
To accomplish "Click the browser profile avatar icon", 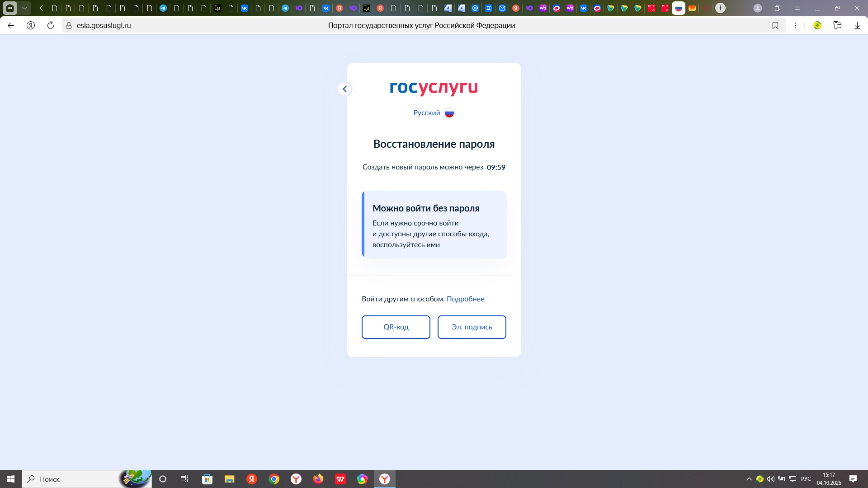I will click(758, 8).
